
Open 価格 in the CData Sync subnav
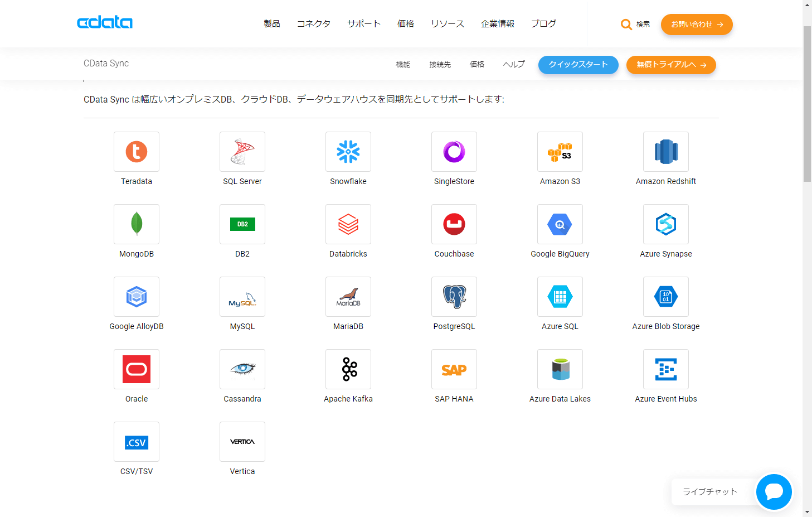pos(477,65)
